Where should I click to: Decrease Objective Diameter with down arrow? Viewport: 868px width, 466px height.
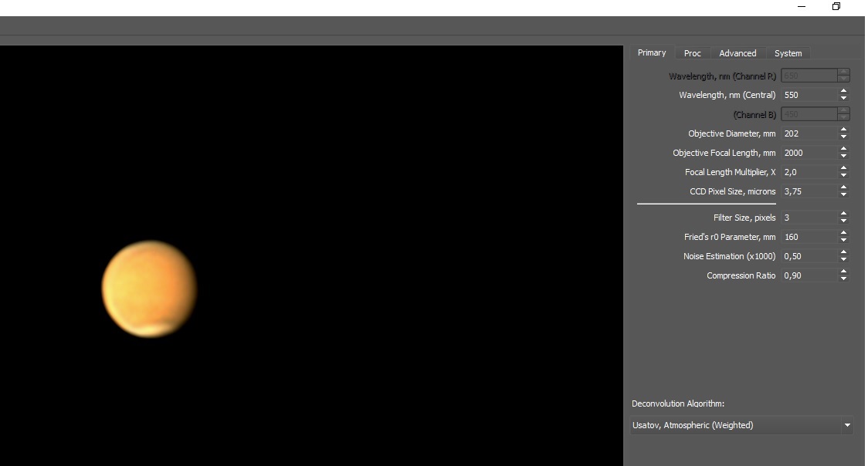pyautogui.click(x=843, y=137)
